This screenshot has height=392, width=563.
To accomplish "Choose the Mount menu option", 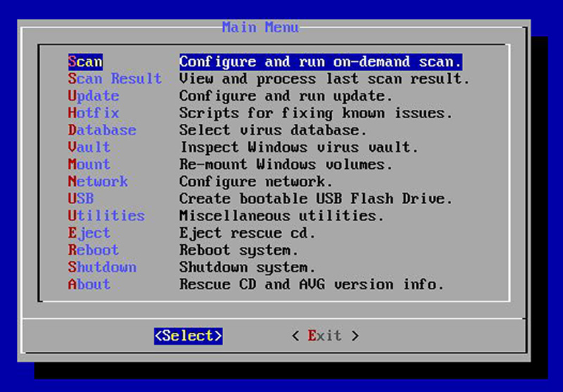I will pos(89,165).
